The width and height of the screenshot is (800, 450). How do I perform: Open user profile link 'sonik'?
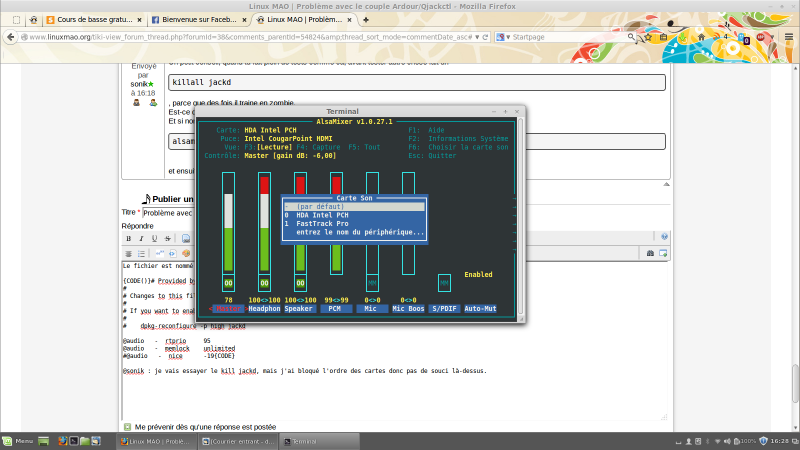tap(139, 84)
